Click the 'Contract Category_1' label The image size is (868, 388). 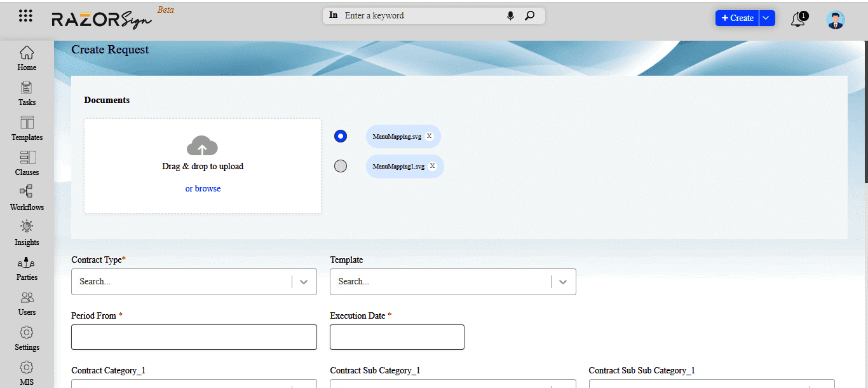(x=109, y=370)
